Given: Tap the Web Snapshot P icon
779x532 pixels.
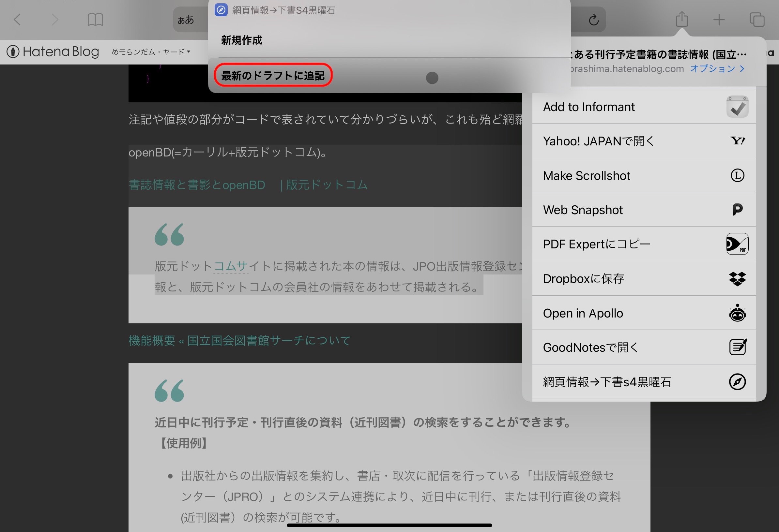Looking at the screenshot, I should coord(737,210).
